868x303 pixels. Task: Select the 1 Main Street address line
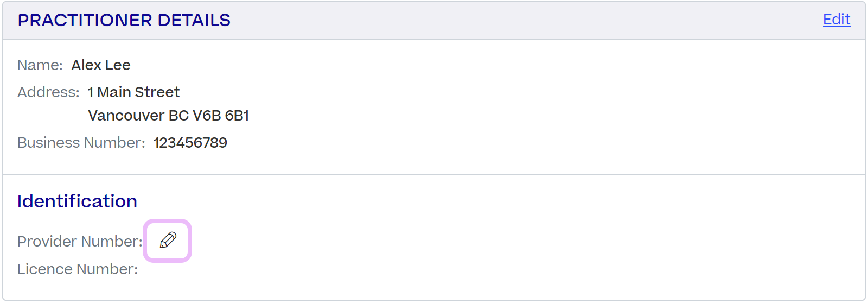[x=133, y=92]
